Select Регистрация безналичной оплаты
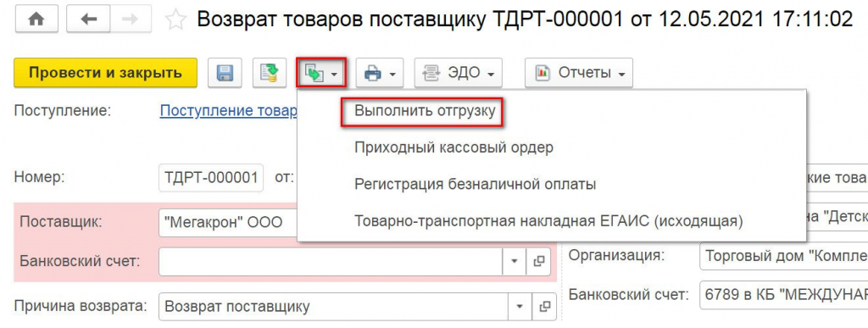 coord(475,185)
